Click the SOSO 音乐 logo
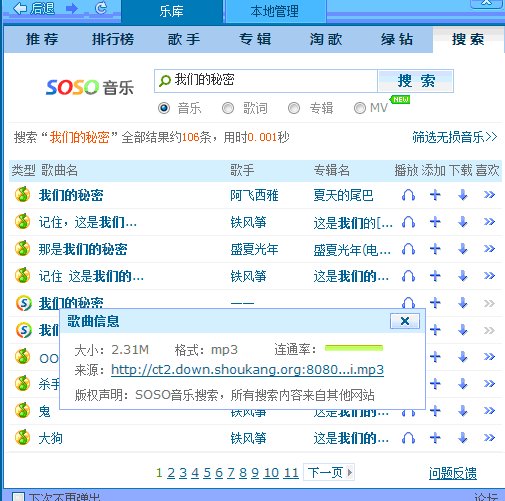505x501 pixels. click(x=90, y=87)
